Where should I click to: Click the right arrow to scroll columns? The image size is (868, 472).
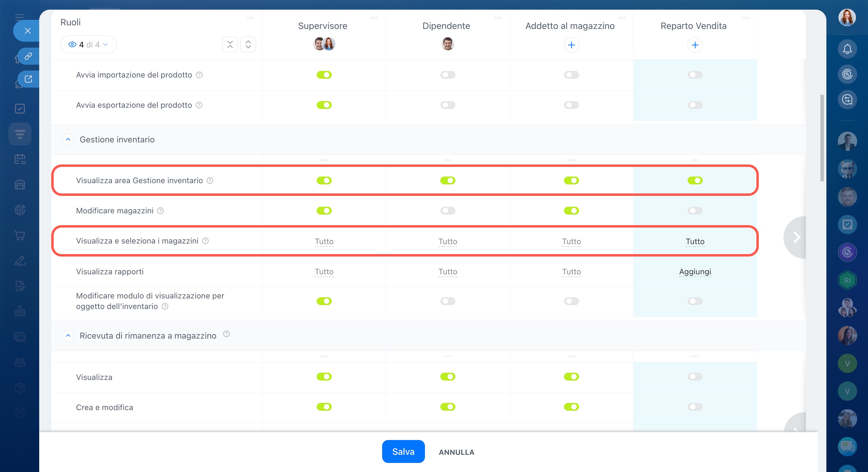(797, 237)
